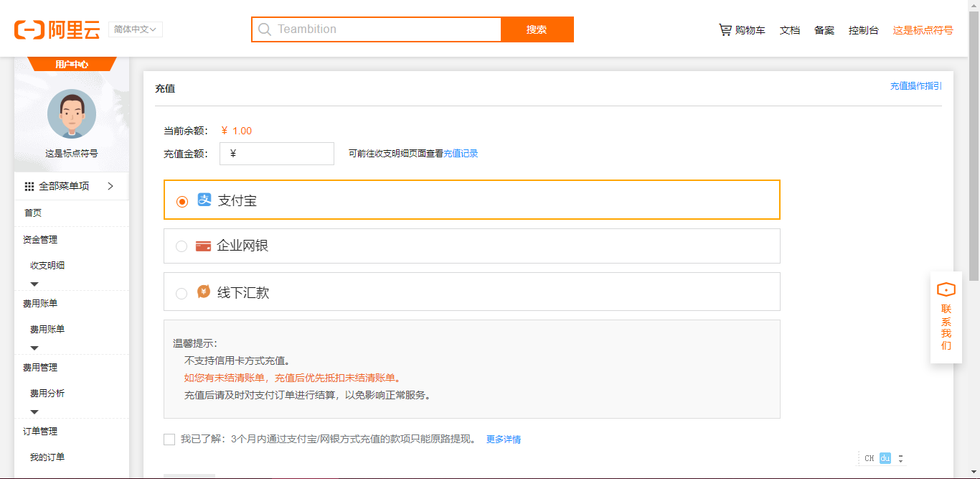
Task: Click the coin icon beside 线下汇款
Action: (202, 292)
